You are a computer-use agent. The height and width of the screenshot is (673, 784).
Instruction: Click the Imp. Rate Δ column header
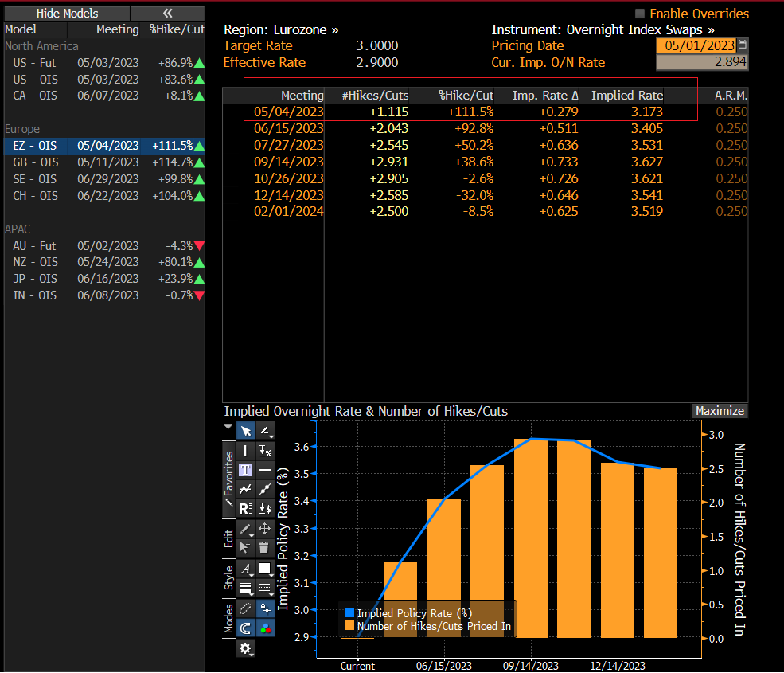tap(545, 96)
